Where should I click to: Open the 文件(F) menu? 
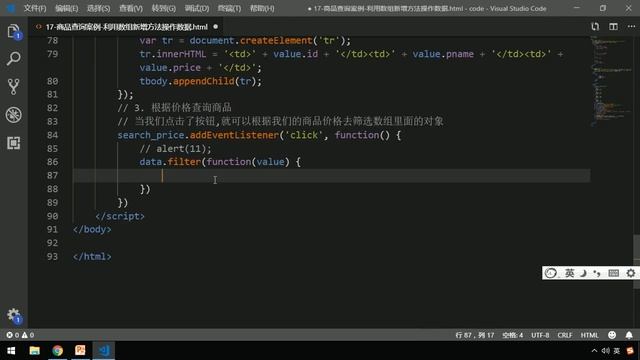pyautogui.click(x=35, y=8)
